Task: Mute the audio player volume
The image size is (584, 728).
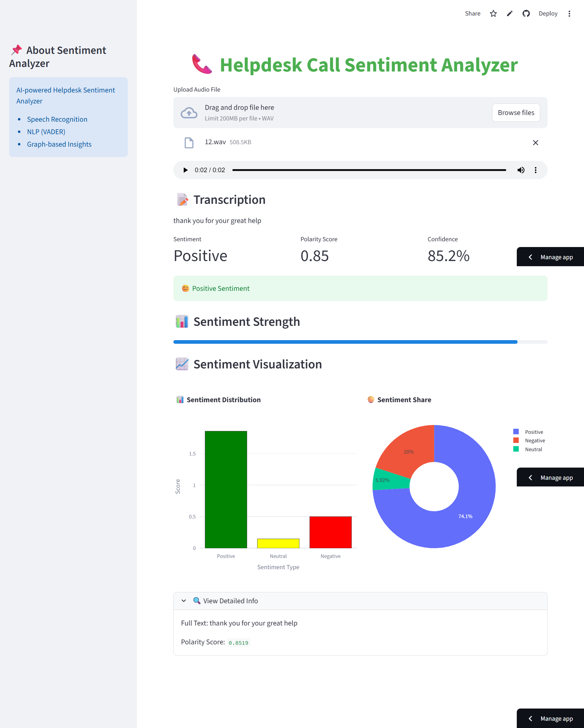Action: pos(521,170)
